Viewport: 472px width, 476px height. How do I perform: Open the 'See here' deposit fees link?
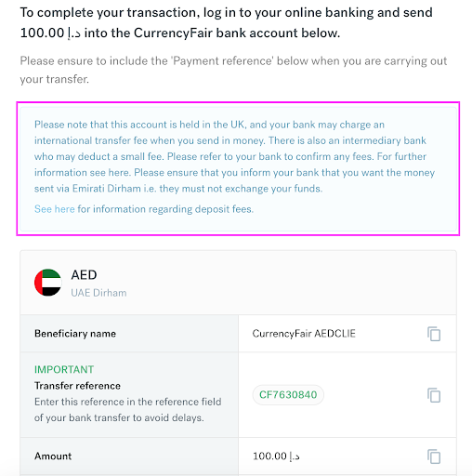click(x=55, y=209)
